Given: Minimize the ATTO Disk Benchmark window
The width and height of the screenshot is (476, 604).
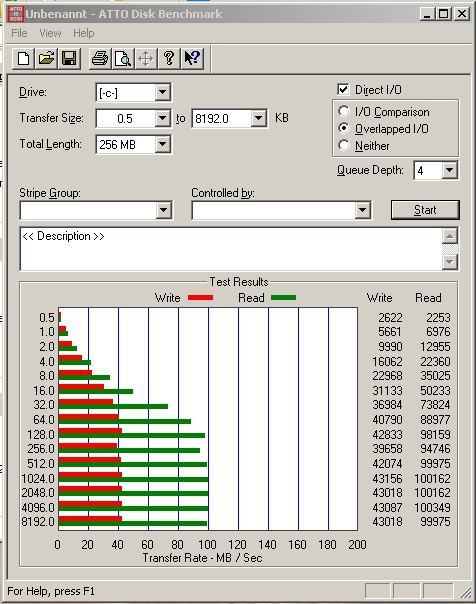Looking at the screenshot, I should tap(427, 14).
